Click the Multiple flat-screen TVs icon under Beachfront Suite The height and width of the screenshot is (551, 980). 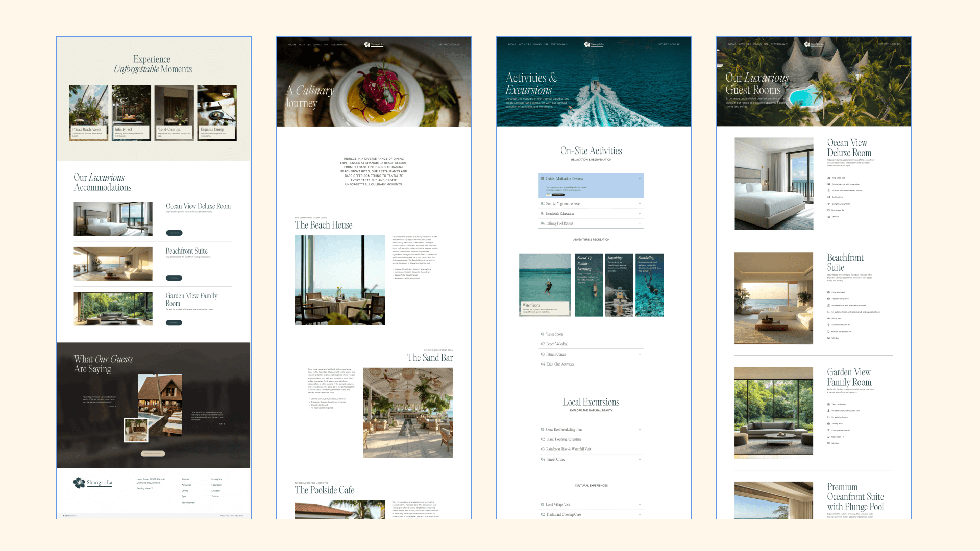(x=828, y=332)
